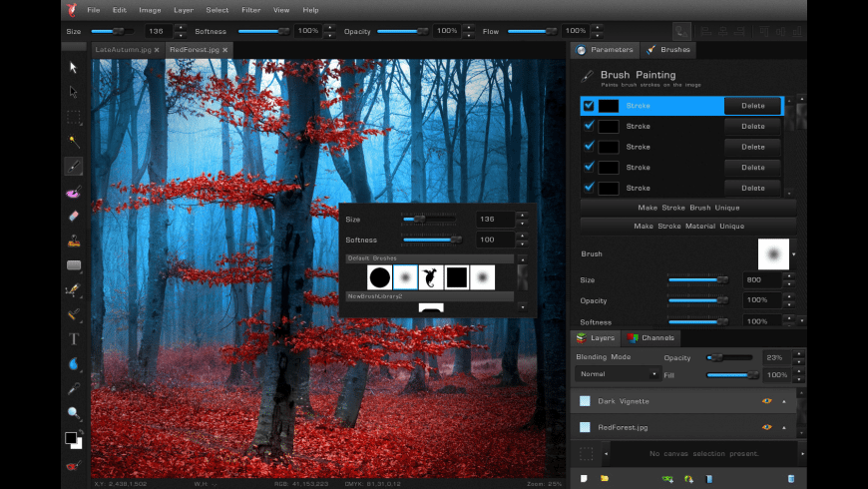
Task: Open the Brush preset dropdown arrow
Action: pyautogui.click(x=795, y=254)
